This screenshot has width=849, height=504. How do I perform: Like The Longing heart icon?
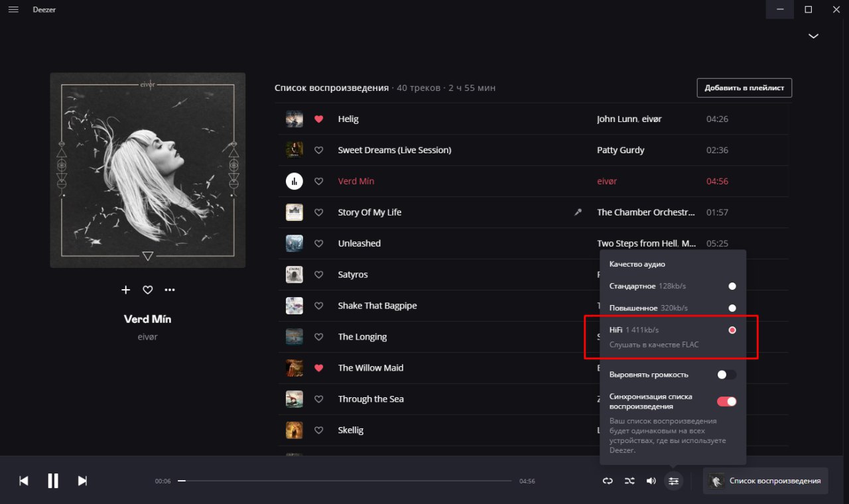click(x=319, y=337)
